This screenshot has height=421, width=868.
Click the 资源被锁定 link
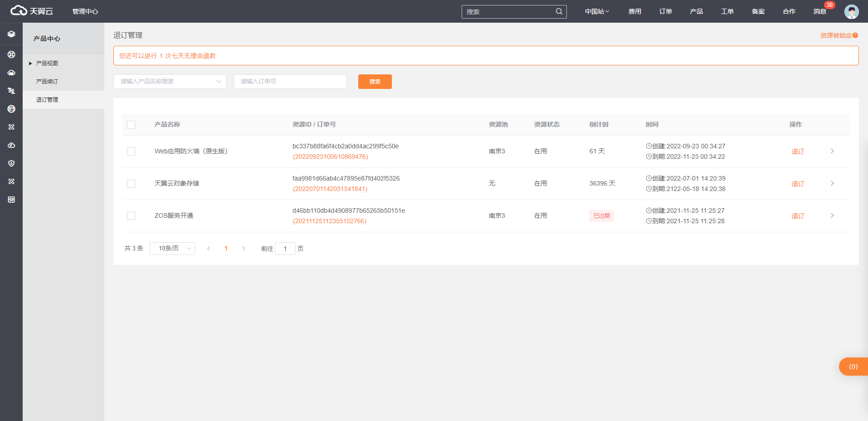836,35
